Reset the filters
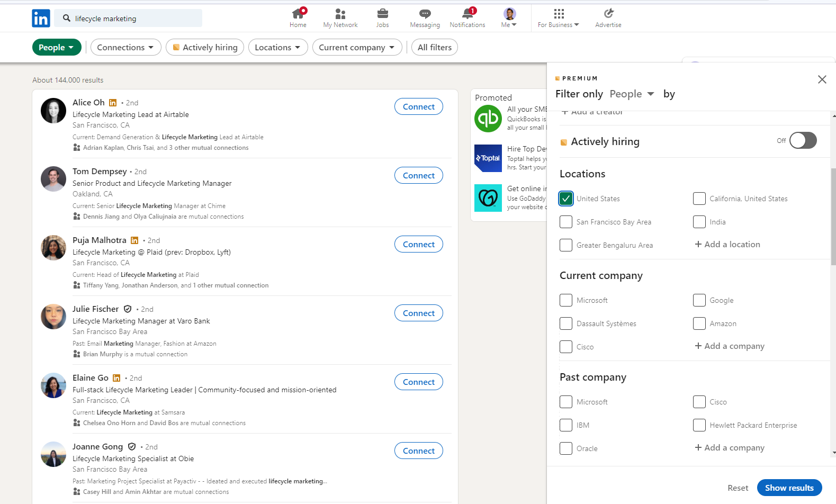Image resolution: width=836 pixels, height=504 pixels. 738,488
